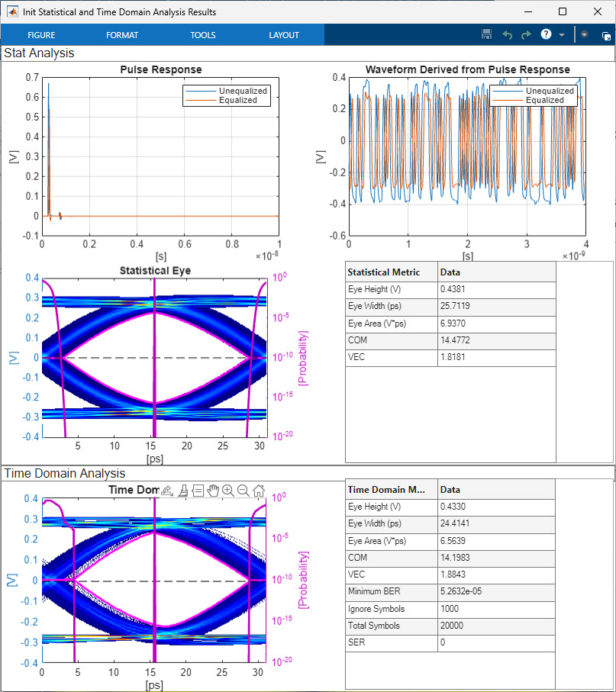Click the Undo arrow icon
Screen dimensions: 616x692
[x=507, y=34]
